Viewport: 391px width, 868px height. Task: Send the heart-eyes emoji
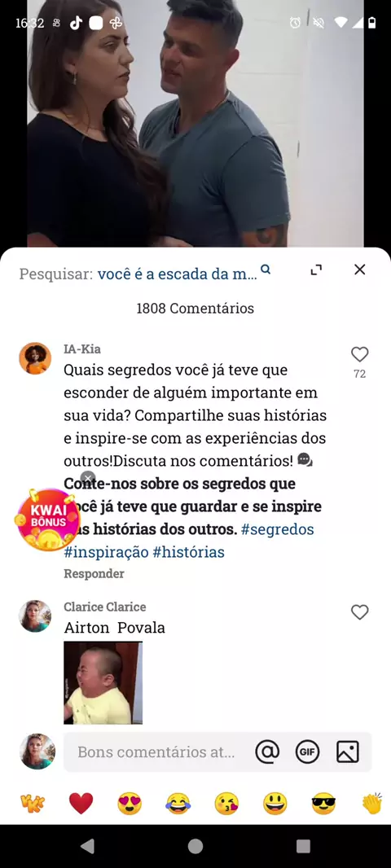[x=130, y=803]
